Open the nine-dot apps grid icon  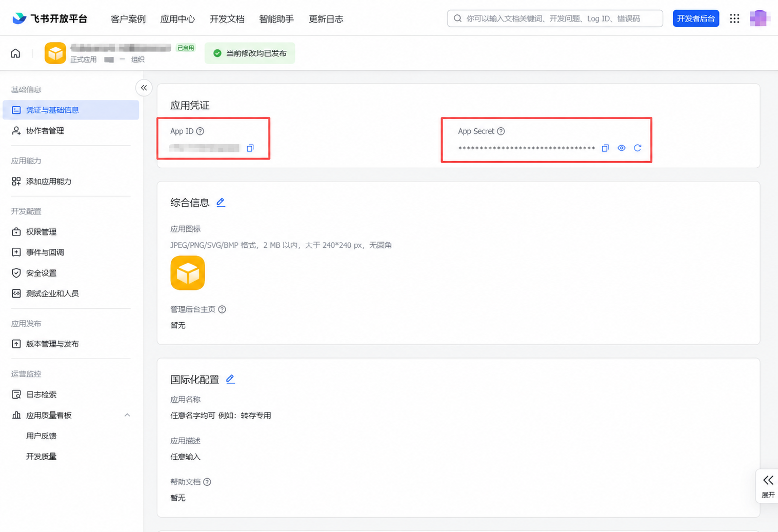734,18
